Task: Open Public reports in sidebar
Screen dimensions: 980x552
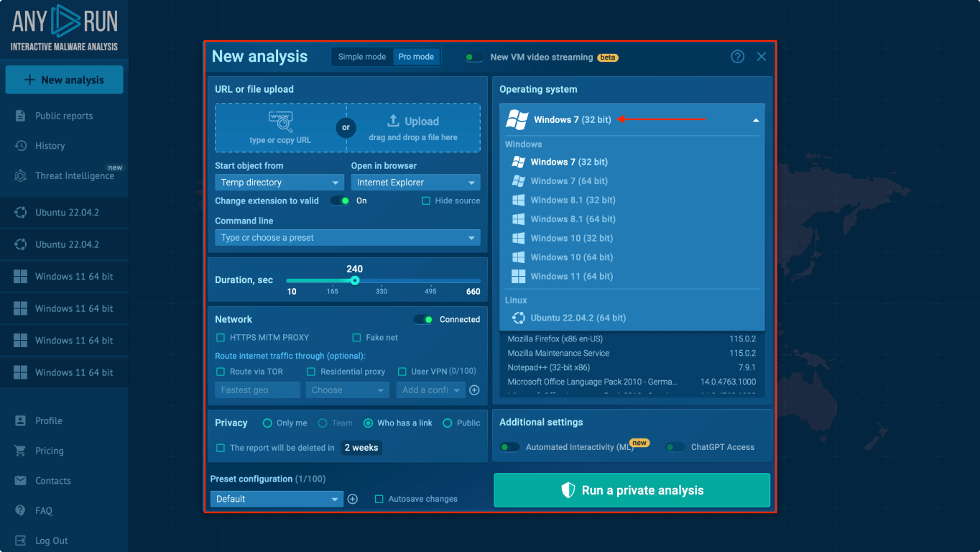Action: pyautogui.click(x=63, y=116)
